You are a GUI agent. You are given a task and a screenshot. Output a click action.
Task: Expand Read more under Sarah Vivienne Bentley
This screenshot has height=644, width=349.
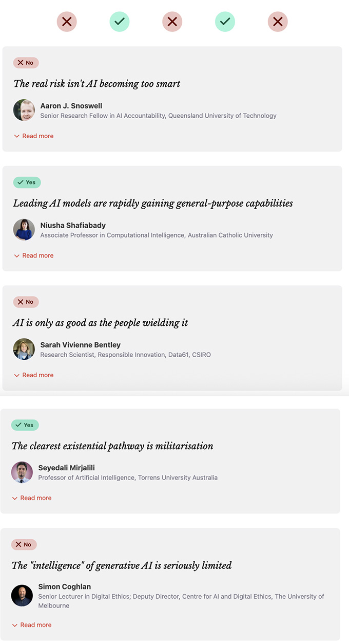tap(34, 375)
